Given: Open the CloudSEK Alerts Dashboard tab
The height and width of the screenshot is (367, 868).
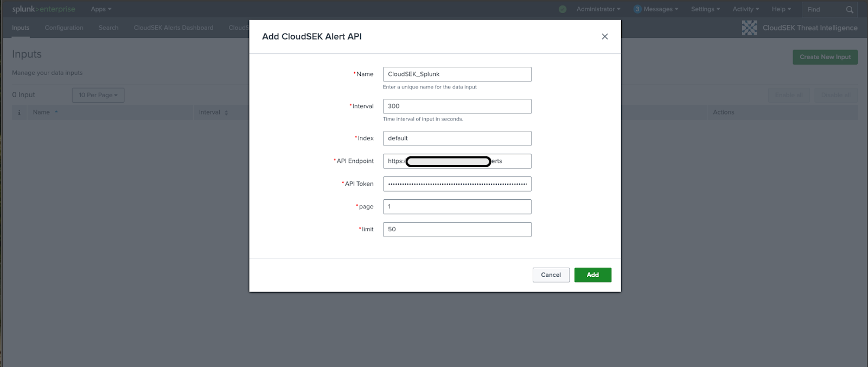Looking at the screenshot, I should pos(174,28).
